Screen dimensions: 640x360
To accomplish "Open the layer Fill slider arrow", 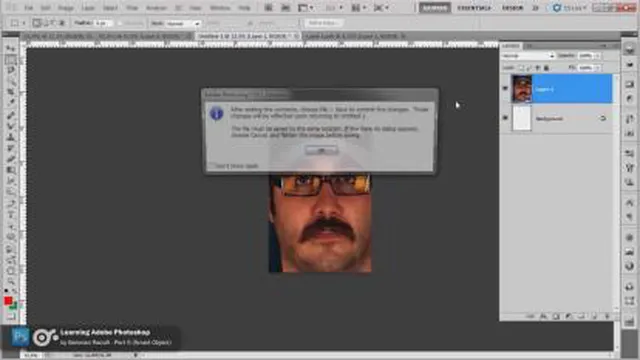I will tap(598, 68).
